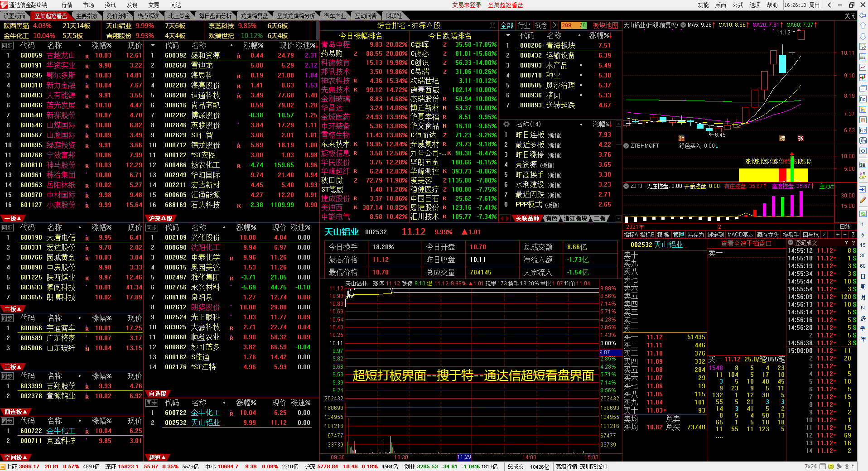The height and width of the screenshot is (471, 868).
Task: Apply the MACD基本 indicator template
Action: pos(740,235)
